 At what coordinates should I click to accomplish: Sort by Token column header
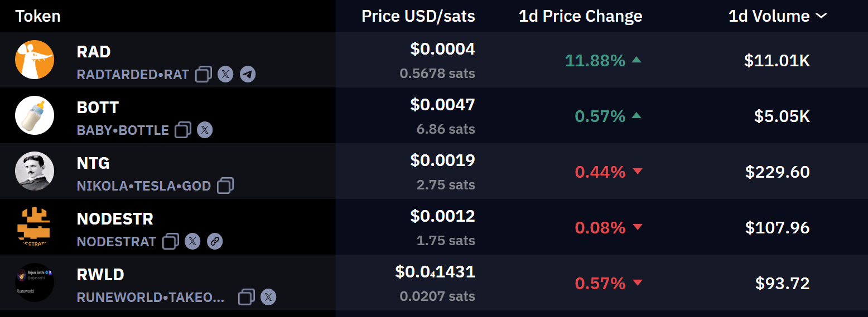[x=38, y=16]
